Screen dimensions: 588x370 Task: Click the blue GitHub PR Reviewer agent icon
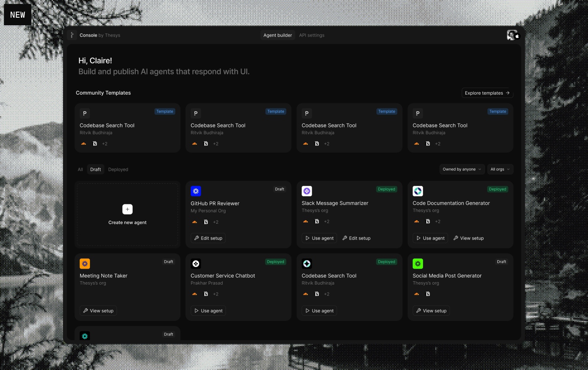(x=196, y=191)
